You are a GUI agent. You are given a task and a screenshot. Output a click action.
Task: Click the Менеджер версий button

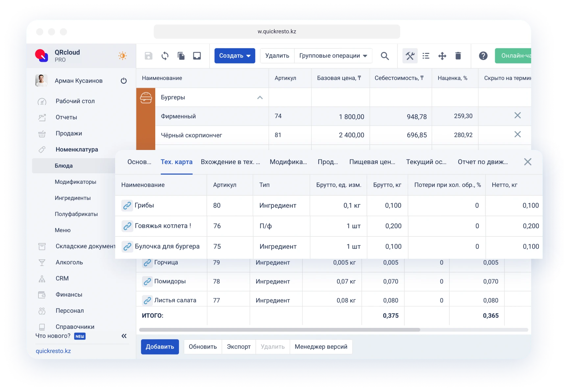pos(321,347)
